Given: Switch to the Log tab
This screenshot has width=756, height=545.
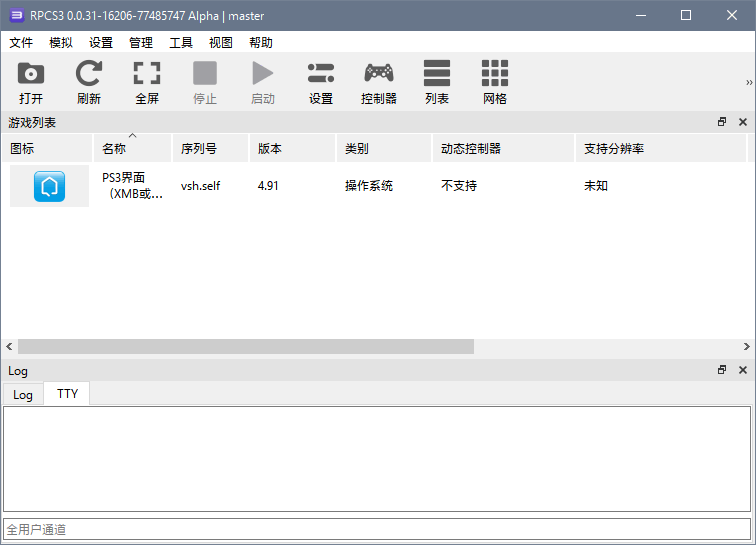Looking at the screenshot, I should coord(23,395).
